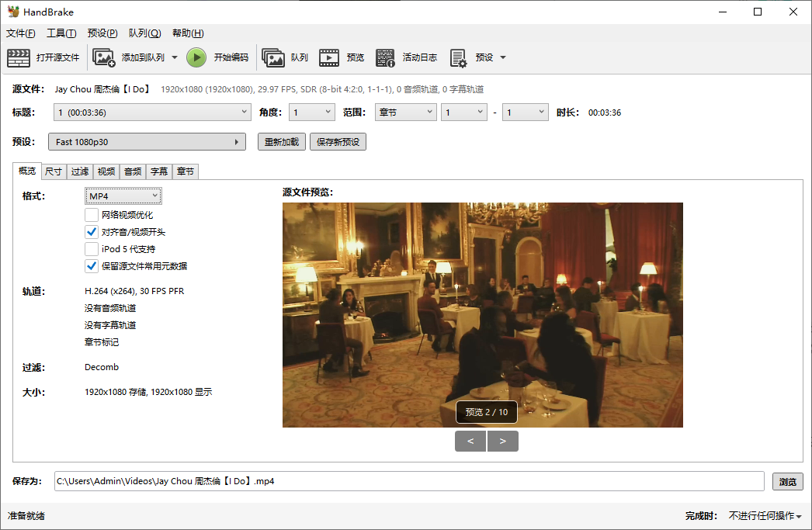The width and height of the screenshot is (812, 530).
Task: Expand the Angle (角度) dropdown
Action: [x=312, y=113]
